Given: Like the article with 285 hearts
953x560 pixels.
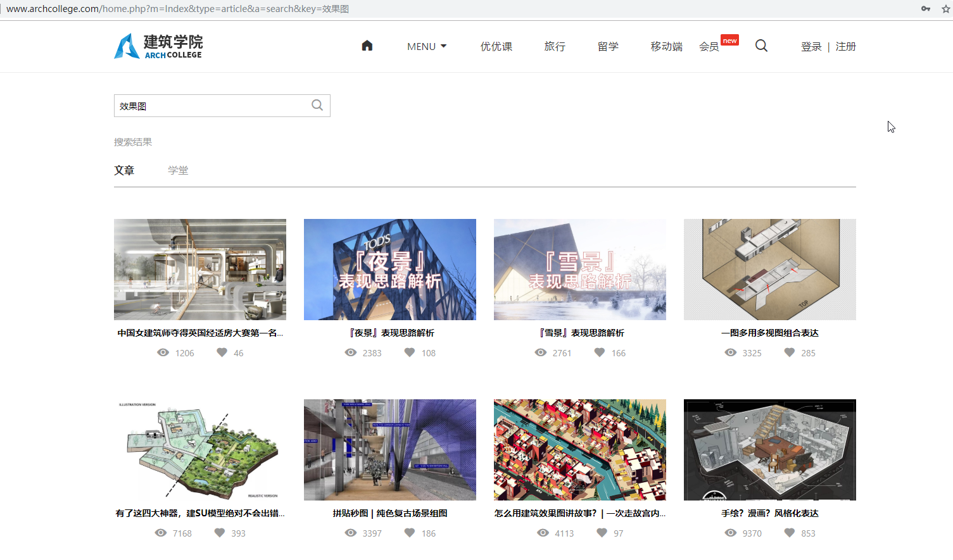Looking at the screenshot, I should tap(790, 352).
